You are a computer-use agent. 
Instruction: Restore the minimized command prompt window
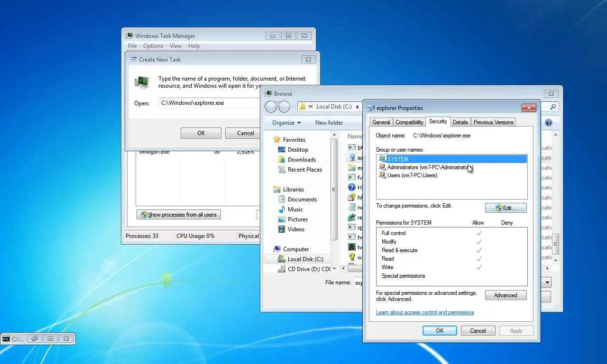[x=34, y=339]
